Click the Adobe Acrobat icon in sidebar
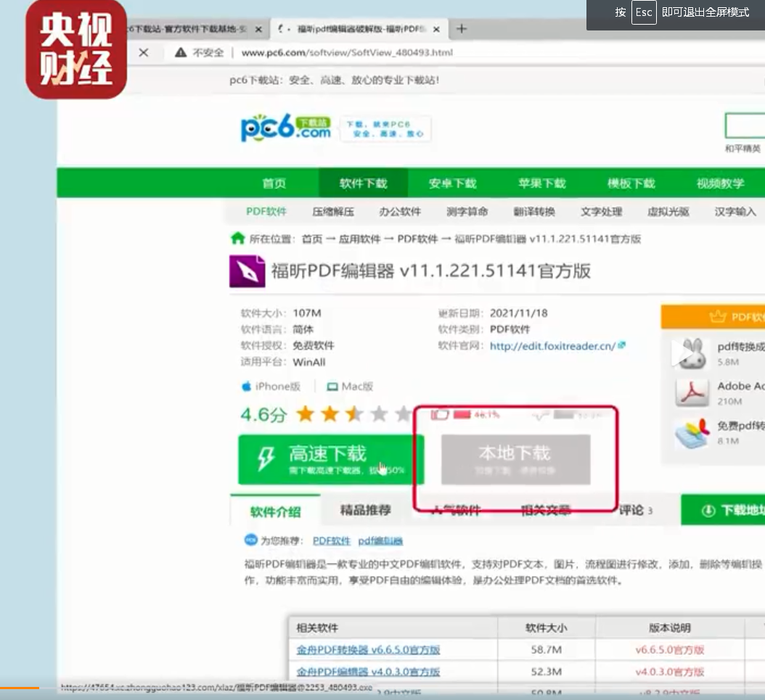The width and height of the screenshot is (765, 700). pos(692,392)
